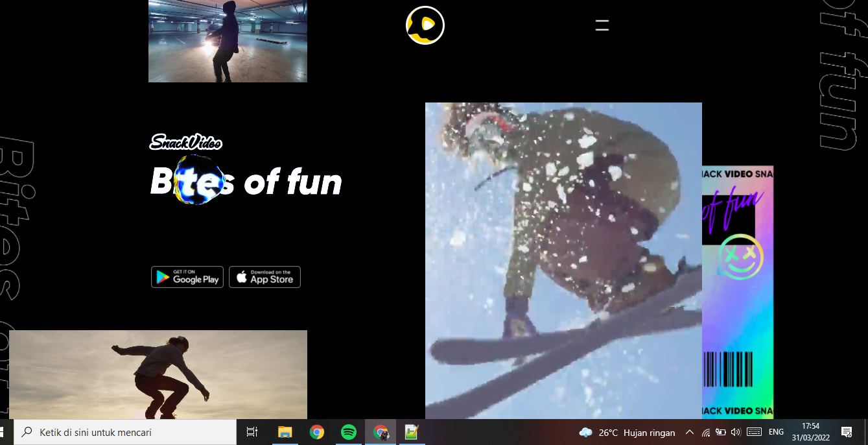868x445 pixels.
Task: Click the holographic Snack Video sticker card
Action: tap(738, 292)
